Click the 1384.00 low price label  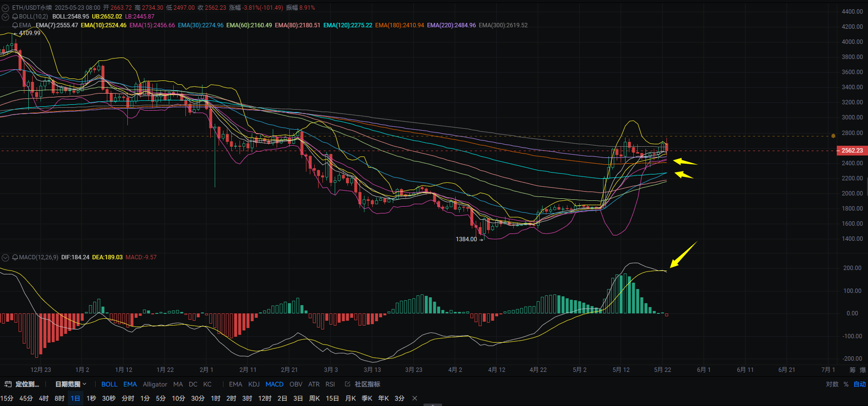(x=466, y=239)
